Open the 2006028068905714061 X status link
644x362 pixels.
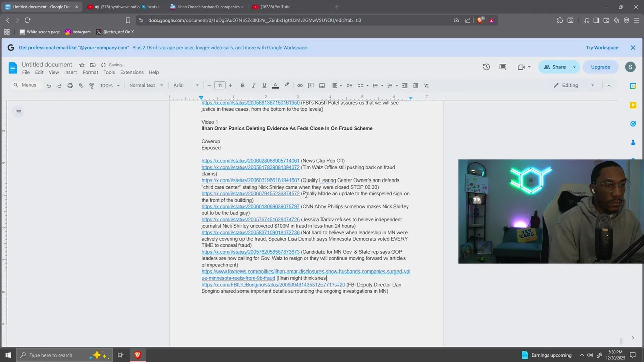point(251,161)
